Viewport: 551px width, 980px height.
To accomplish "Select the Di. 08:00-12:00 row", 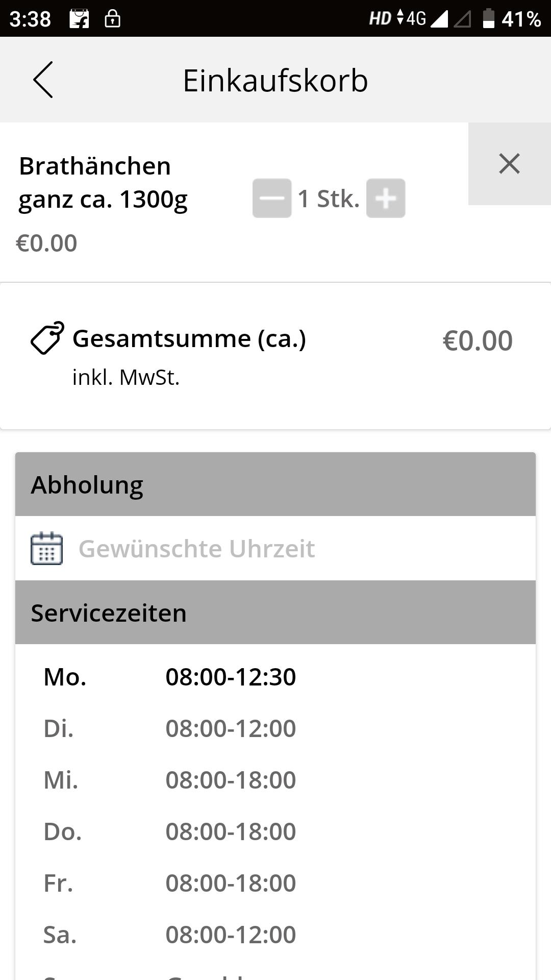I will click(x=275, y=728).
